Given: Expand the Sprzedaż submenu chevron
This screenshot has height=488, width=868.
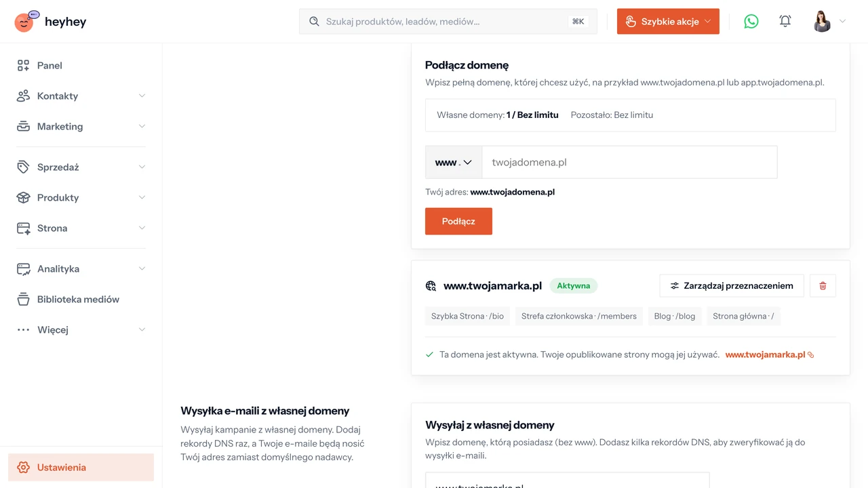Looking at the screenshot, I should click(142, 167).
